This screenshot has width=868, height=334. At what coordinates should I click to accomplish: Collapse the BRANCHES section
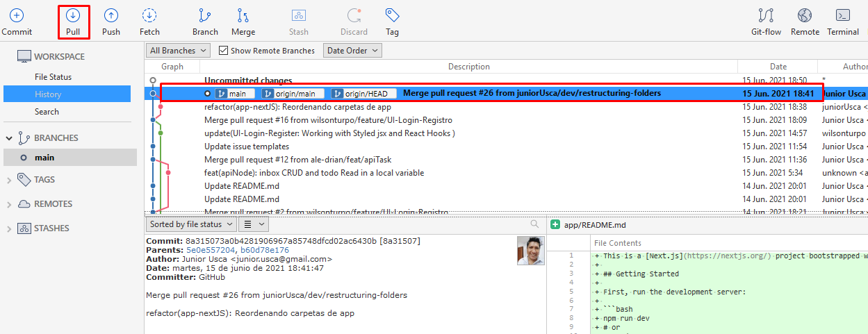click(10, 137)
